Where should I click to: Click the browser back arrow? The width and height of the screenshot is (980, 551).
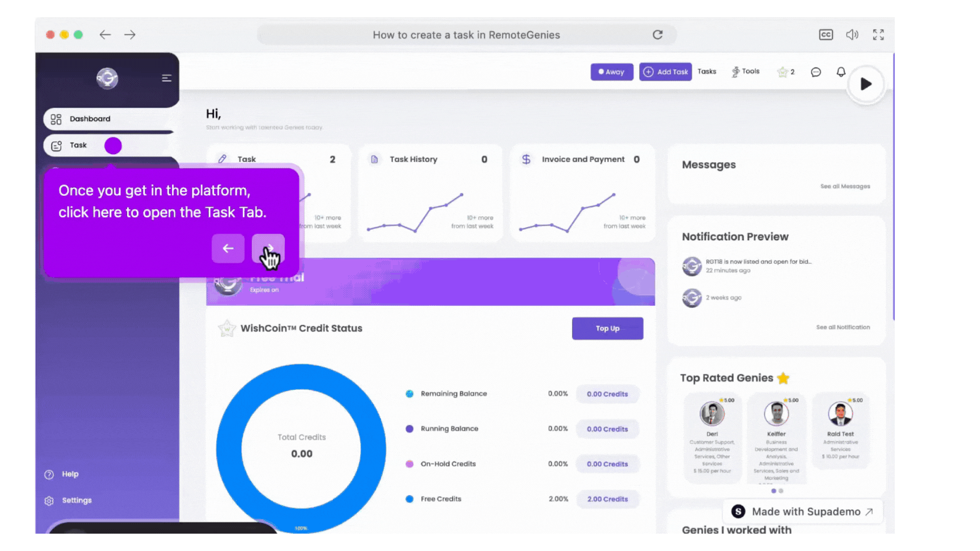pyautogui.click(x=105, y=35)
